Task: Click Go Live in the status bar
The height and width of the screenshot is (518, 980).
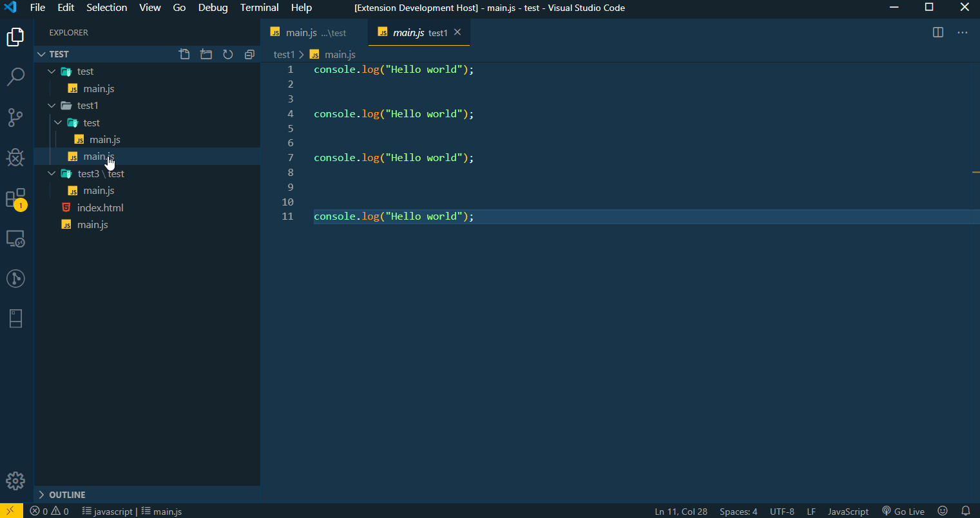Action: (903, 512)
